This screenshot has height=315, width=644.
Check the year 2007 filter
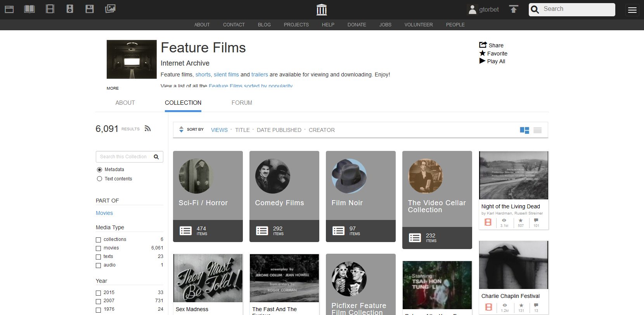[x=98, y=301]
